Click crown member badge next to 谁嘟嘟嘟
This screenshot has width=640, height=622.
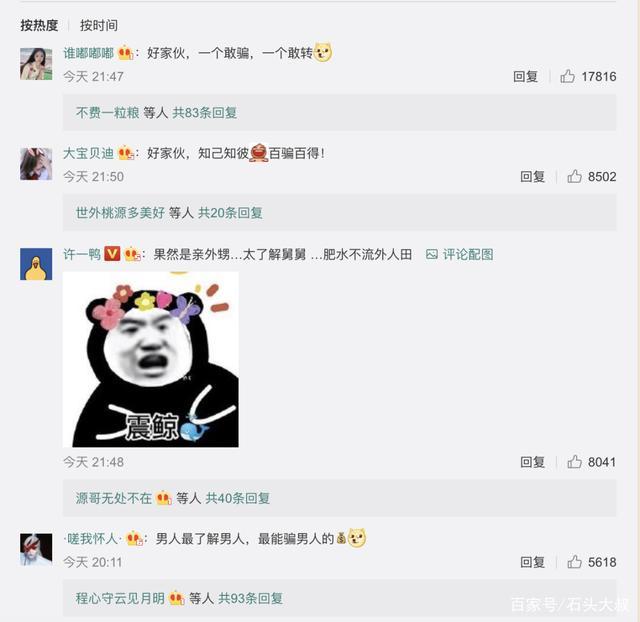tap(125, 53)
